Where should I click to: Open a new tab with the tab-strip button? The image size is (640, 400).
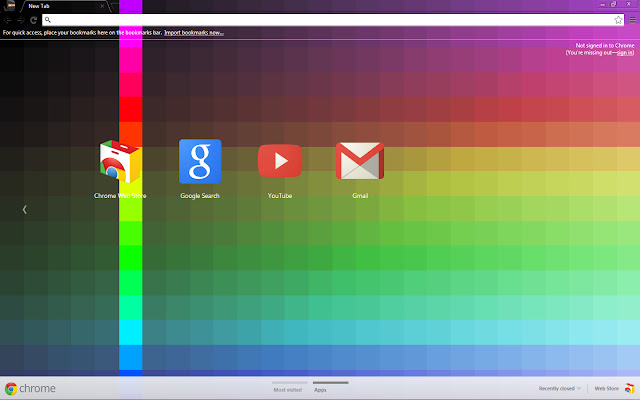tap(116, 6)
